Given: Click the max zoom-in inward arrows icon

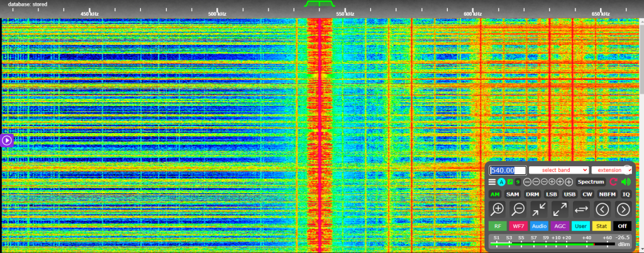Looking at the screenshot, I should point(540,210).
